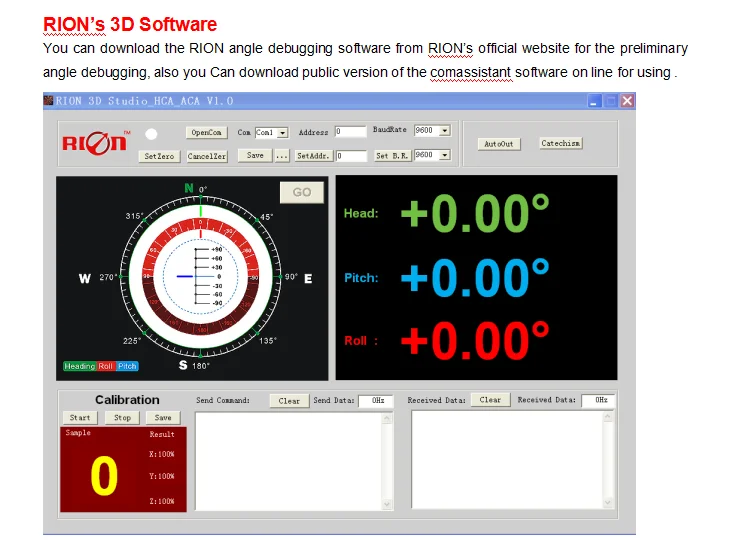Click the yellow Sample count 0

(x=104, y=475)
